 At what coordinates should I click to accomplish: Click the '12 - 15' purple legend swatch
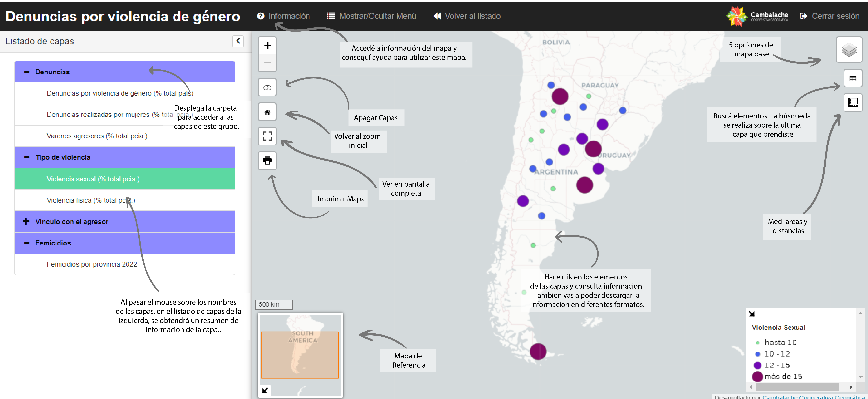point(758,365)
